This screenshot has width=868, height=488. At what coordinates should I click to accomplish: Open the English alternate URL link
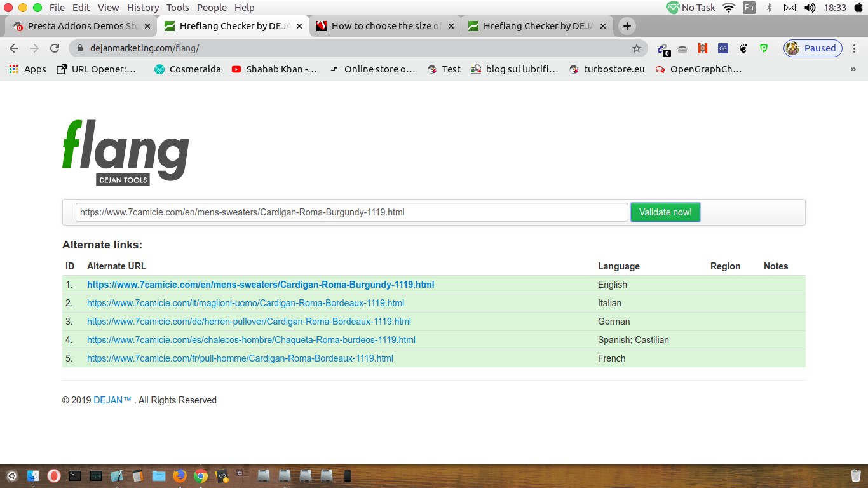pyautogui.click(x=261, y=285)
